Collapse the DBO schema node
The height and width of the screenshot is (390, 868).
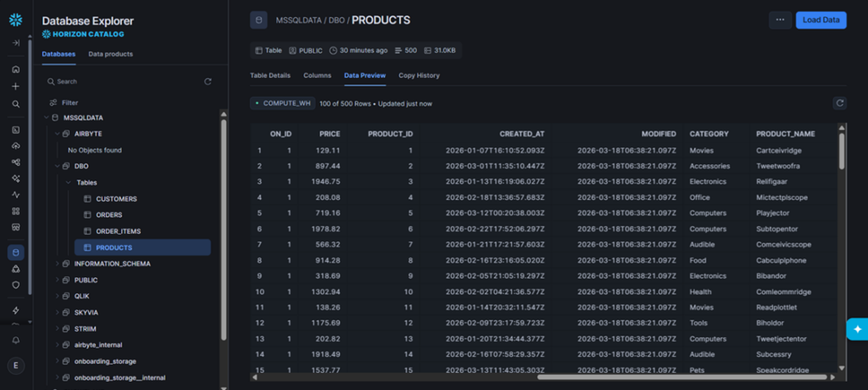57,166
